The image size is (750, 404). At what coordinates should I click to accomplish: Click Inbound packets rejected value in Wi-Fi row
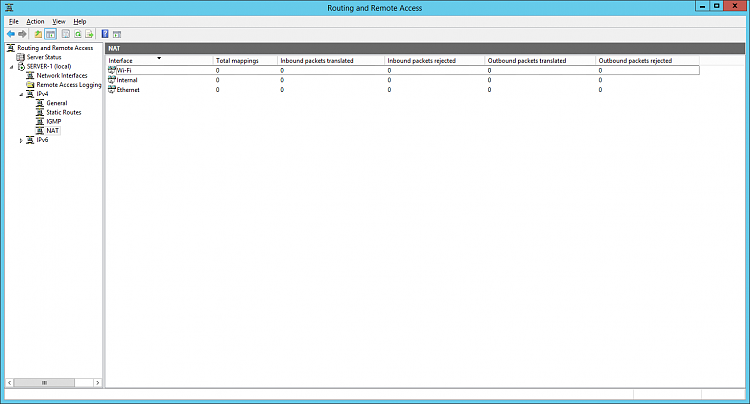point(389,70)
